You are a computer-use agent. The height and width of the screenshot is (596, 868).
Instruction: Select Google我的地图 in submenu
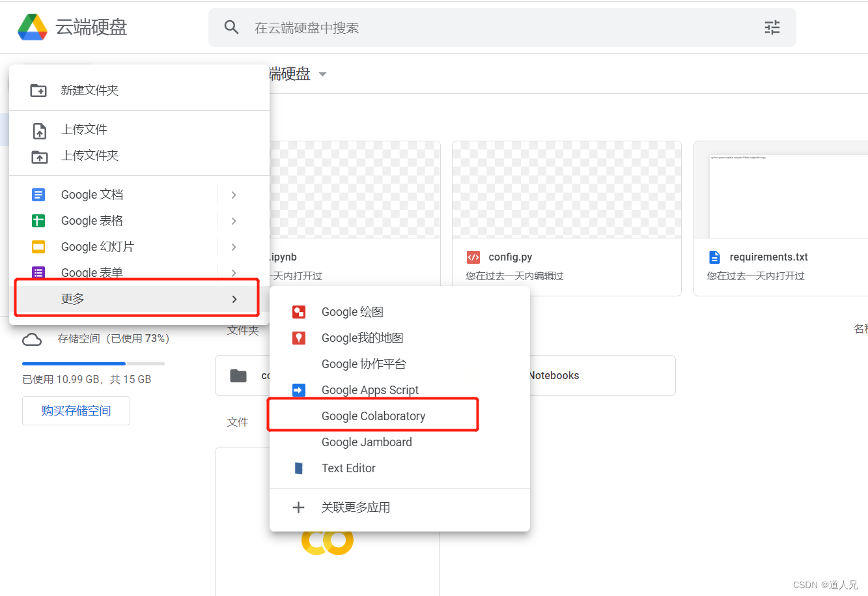pos(400,338)
